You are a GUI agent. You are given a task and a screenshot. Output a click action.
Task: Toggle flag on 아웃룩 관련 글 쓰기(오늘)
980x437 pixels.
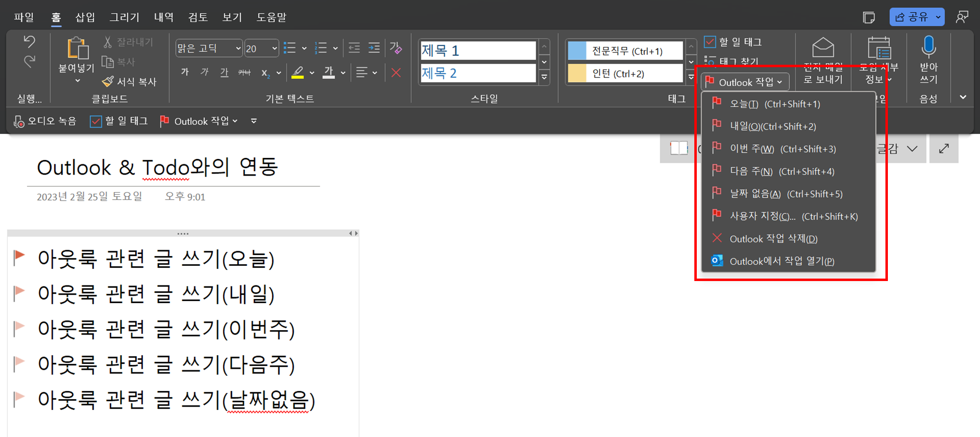pyautogui.click(x=19, y=257)
